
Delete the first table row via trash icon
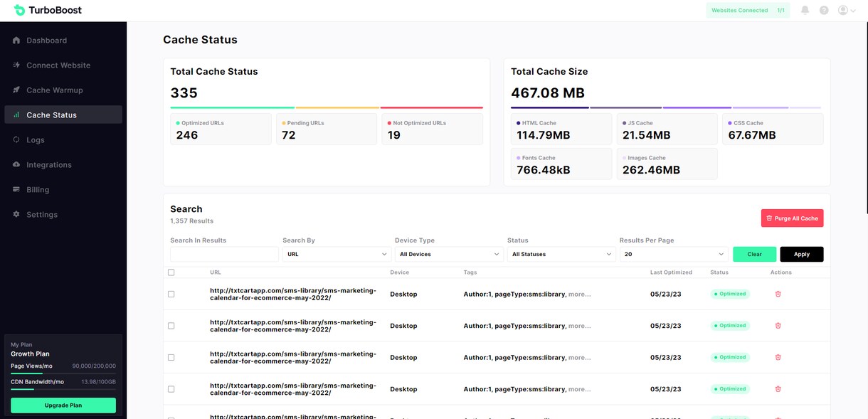coord(778,294)
